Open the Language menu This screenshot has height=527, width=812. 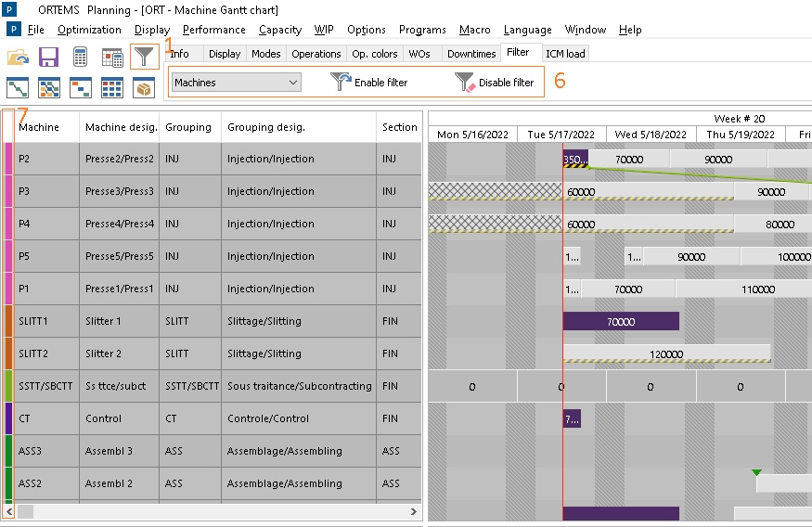click(527, 30)
